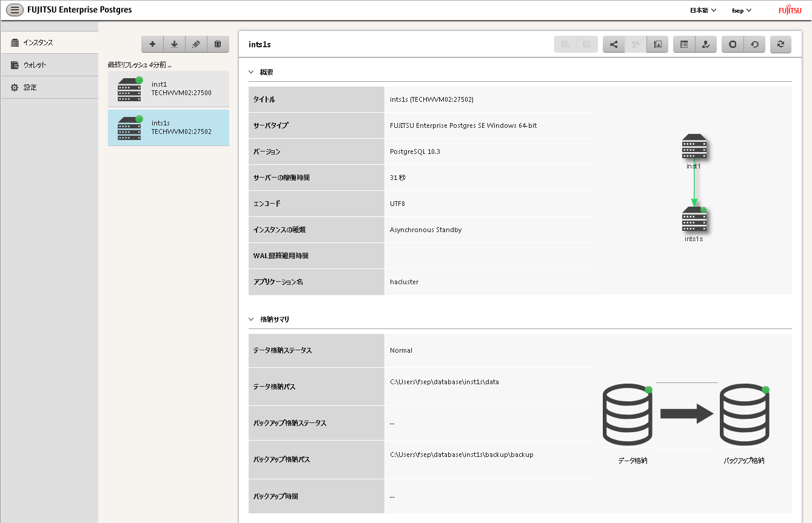Click the 'UTF8' encoding value
This screenshot has width=812, height=523.
tap(397, 204)
